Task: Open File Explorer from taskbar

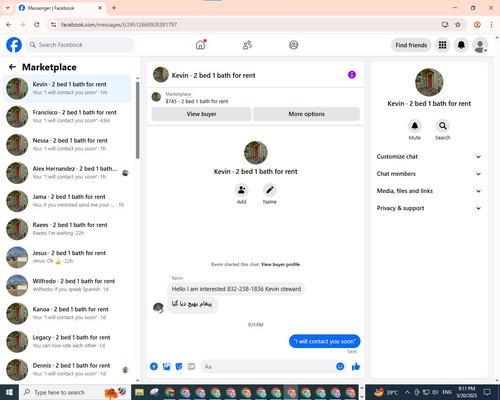Action: click(x=139, y=392)
